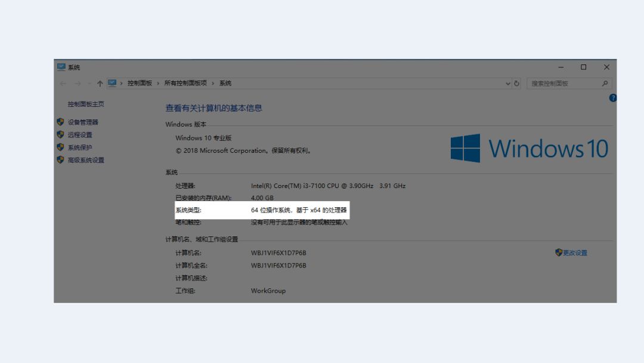Click the heading 查看有关计算机的基本信息

click(x=213, y=108)
